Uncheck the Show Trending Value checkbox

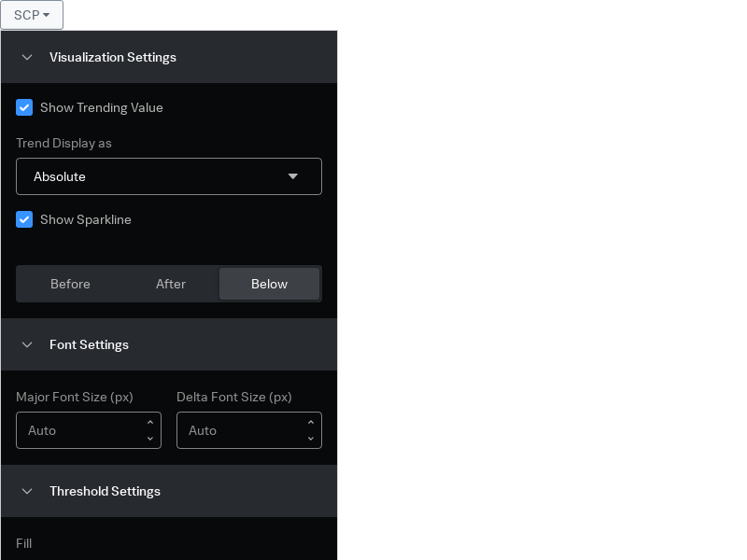24,107
